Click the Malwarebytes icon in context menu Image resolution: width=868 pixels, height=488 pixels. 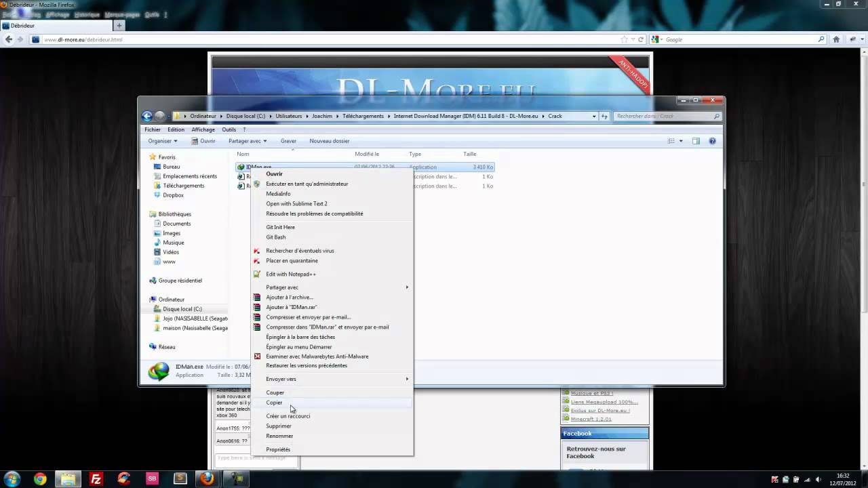pyautogui.click(x=257, y=357)
